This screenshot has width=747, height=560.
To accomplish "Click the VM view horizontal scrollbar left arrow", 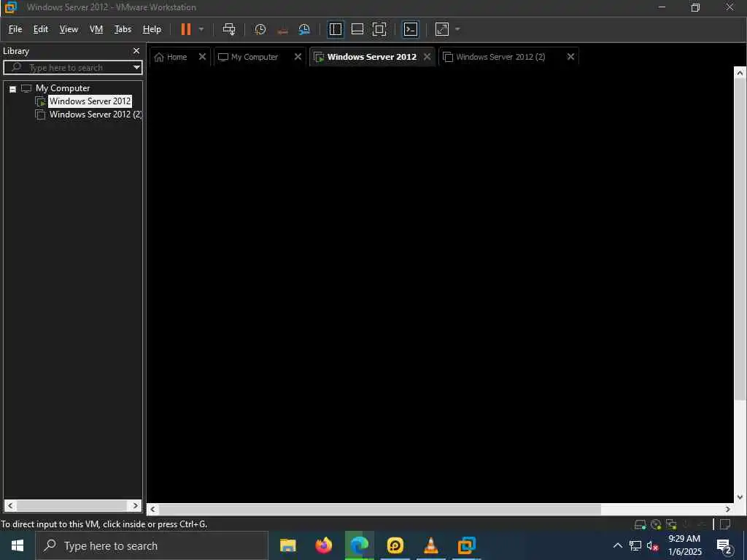I will click(152, 509).
